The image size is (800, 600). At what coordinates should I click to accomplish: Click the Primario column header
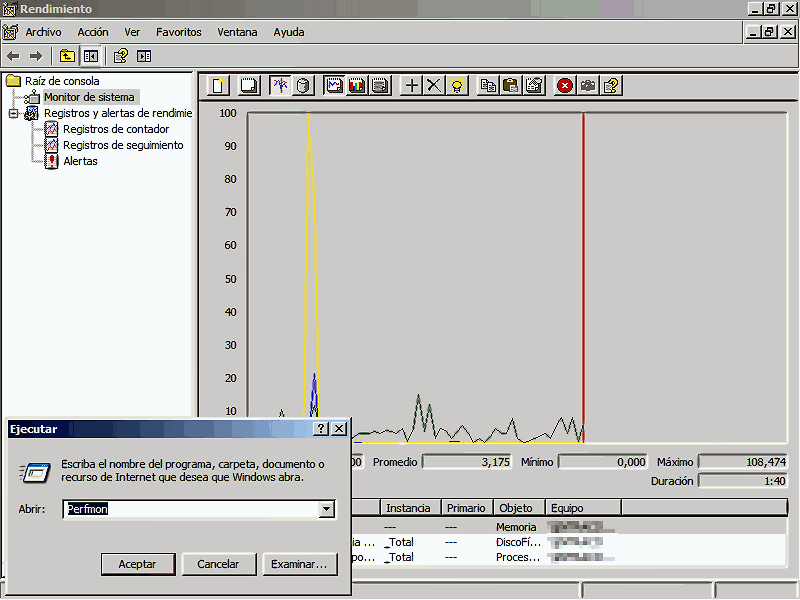pyautogui.click(x=467, y=508)
